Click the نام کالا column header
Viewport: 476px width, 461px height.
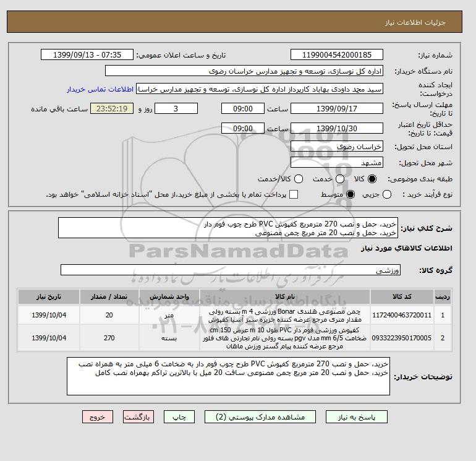[285, 296]
